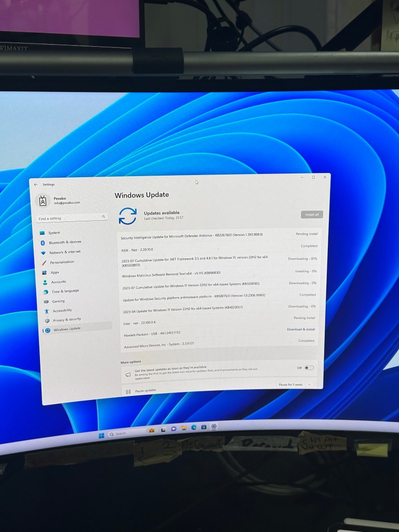The width and height of the screenshot is (399, 532).
Task: Open Task View on the taskbar
Action: point(163,430)
